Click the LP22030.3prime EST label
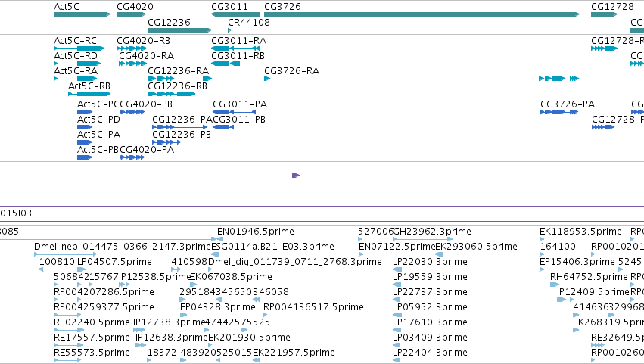The width and height of the screenshot is (644, 364). [x=430, y=262]
